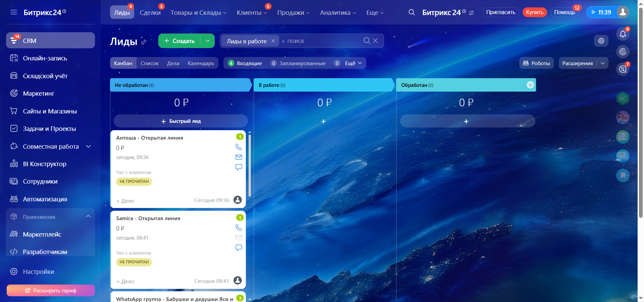Collapse the Приложения sidebar section

click(x=88, y=216)
